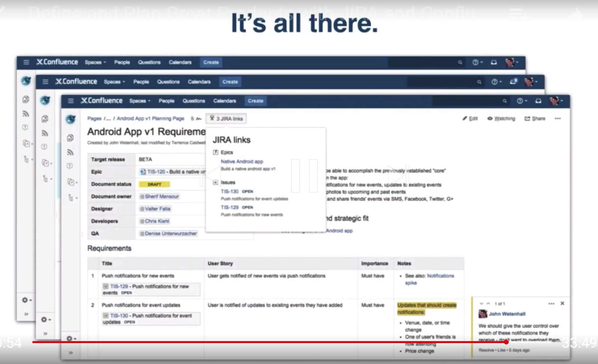Screen dimensions: 598x364
Task: Close the inline comment panel
Action: coord(562,304)
